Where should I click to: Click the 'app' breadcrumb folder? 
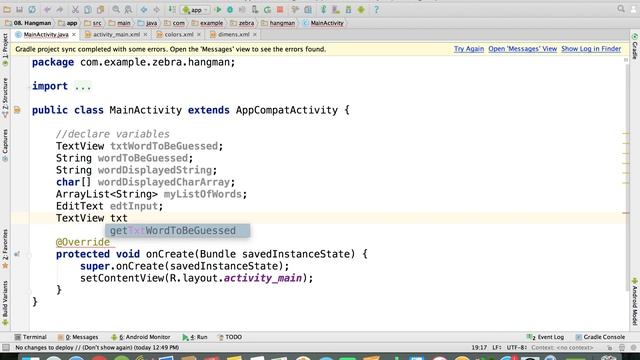tap(68, 23)
